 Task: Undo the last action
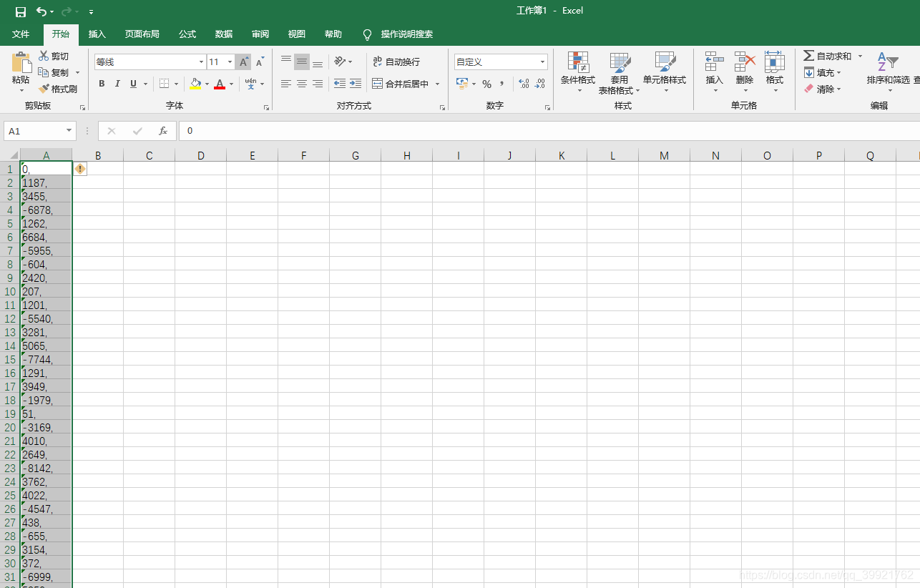[x=41, y=11]
